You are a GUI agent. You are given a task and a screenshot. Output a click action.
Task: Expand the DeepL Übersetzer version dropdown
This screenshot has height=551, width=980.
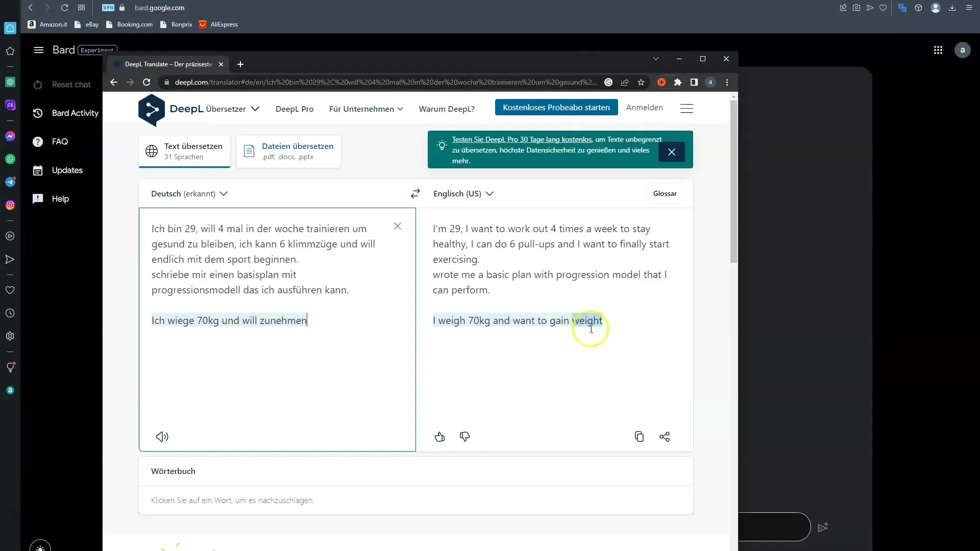(255, 108)
